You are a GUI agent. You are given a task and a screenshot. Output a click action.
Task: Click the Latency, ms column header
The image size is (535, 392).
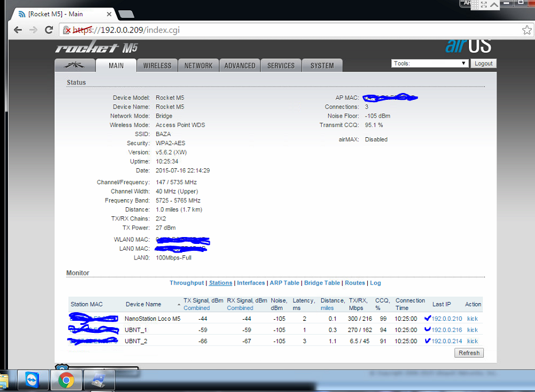[303, 304]
